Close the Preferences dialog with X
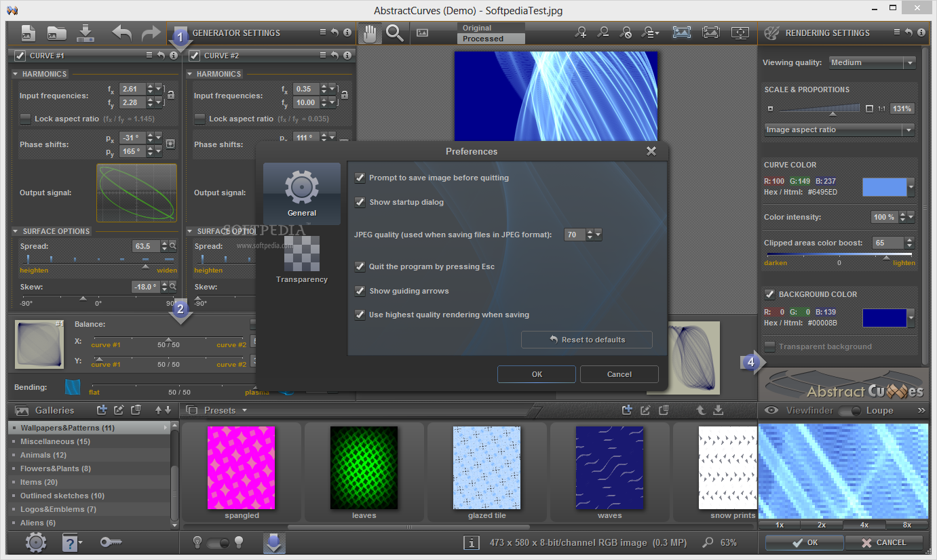 [651, 151]
